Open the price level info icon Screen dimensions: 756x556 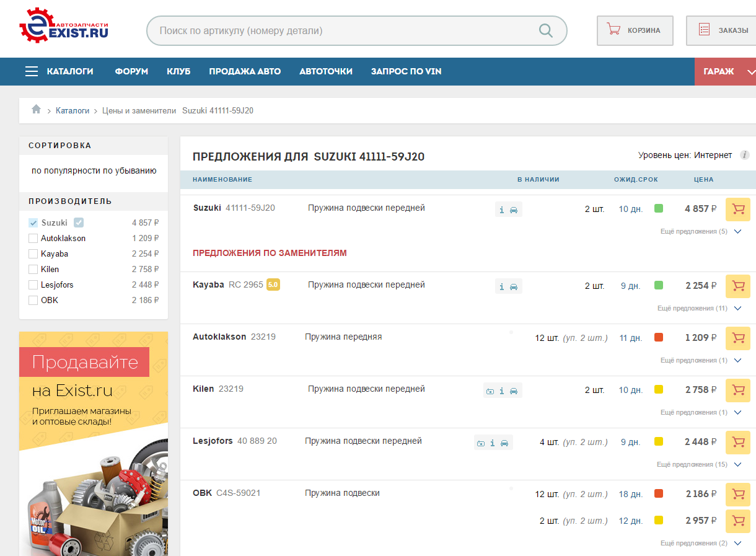pos(745,155)
